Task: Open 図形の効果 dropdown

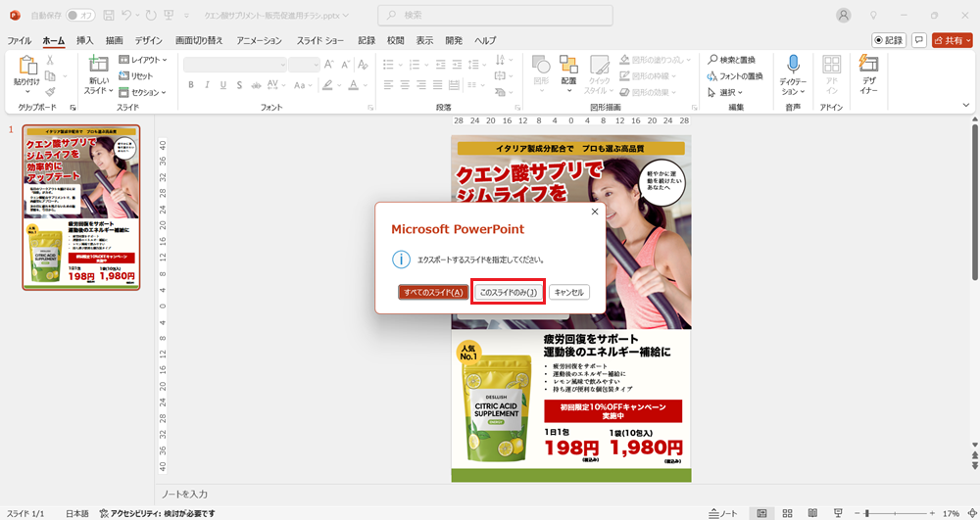Action: pos(648,92)
